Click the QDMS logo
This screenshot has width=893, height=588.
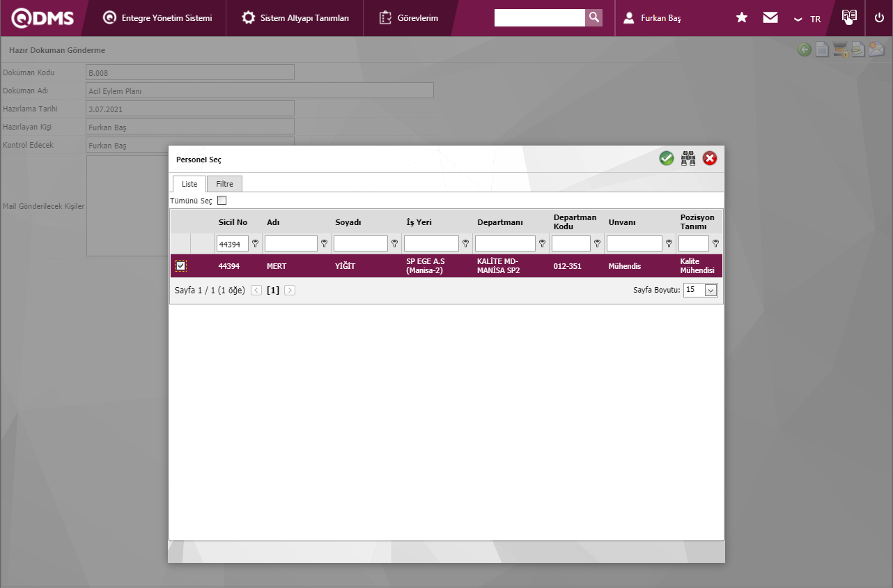[42, 18]
